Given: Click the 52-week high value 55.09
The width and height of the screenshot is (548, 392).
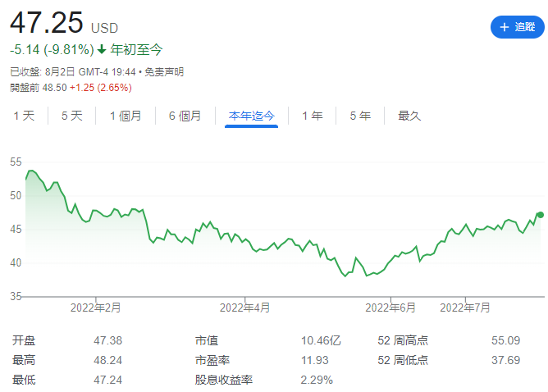Looking at the screenshot, I should click(x=505, y=340).
